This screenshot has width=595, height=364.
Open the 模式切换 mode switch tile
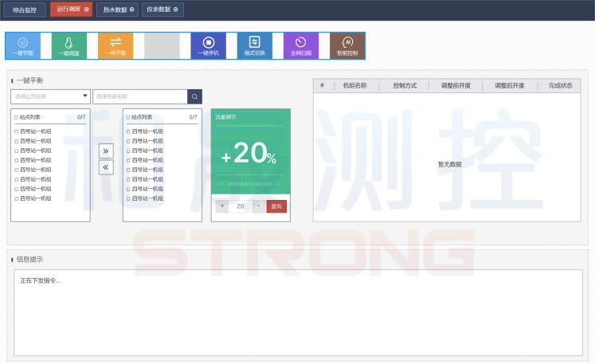coord(255,46)
